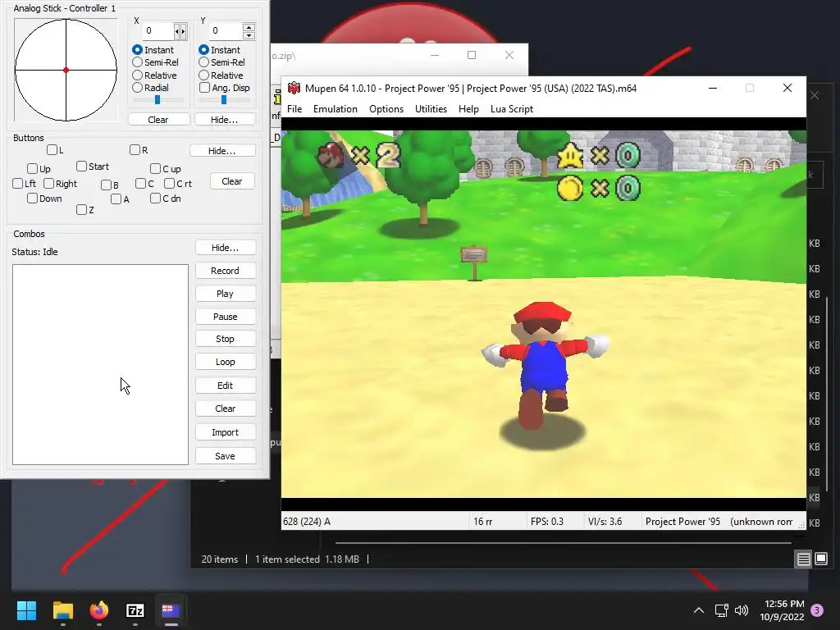The height and width of the screenshot is (630, 840).
Task: Clear the analog stick position
Action: (158, 120)
